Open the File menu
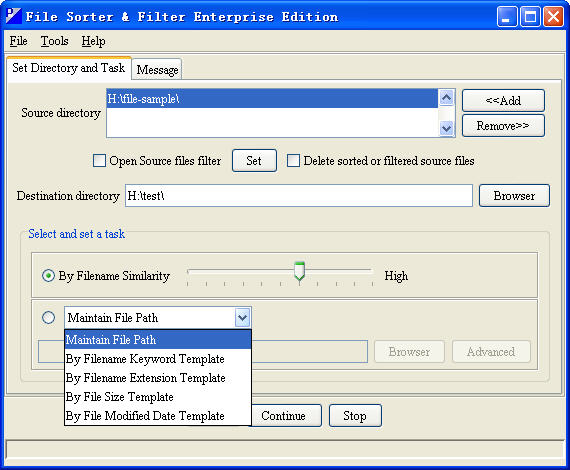 (x=18, y=41)
